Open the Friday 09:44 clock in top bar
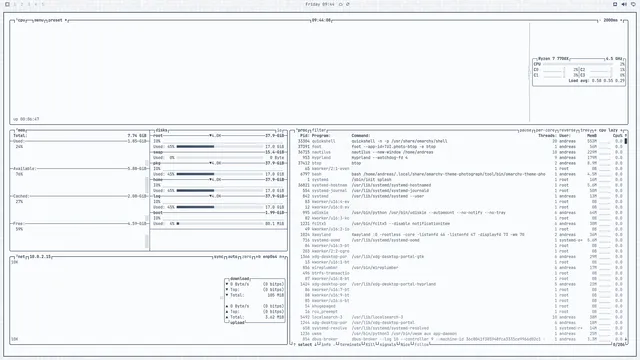This screenshot has height=360, width=640. (x=320, y=4)
